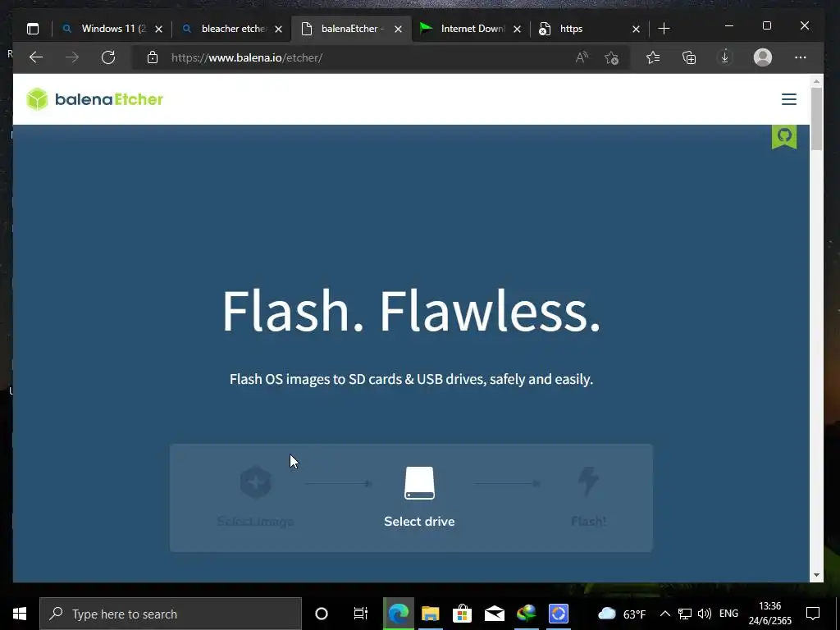The width and height of the screenshot is (840, 630).
Task: Open the Collections button
Action: (689, 57)
